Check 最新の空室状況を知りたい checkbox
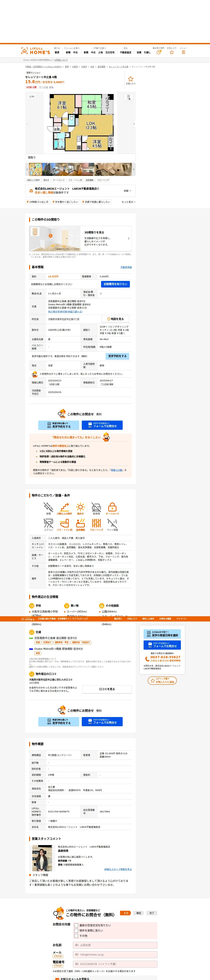The image size is (210, 980). 76,925
